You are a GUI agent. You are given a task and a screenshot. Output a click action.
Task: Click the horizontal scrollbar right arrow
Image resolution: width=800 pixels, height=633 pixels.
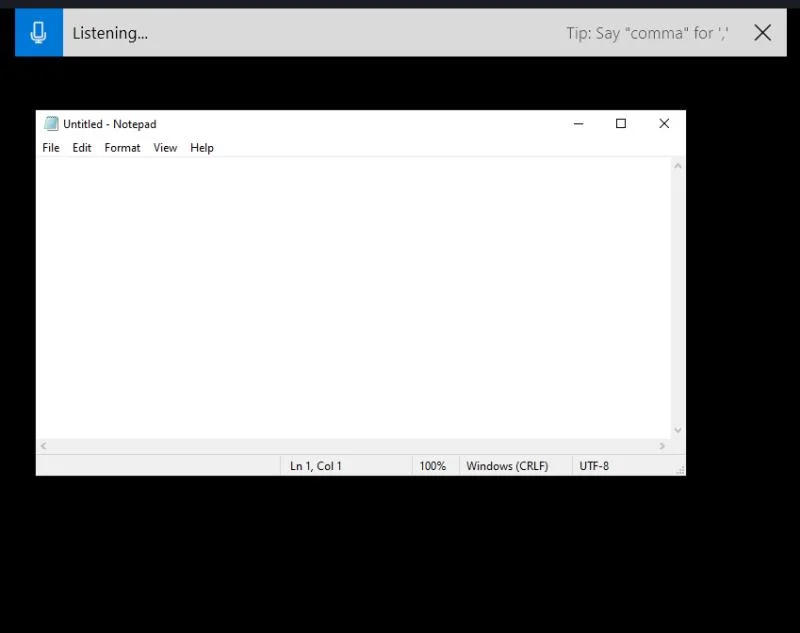point(662,446)
